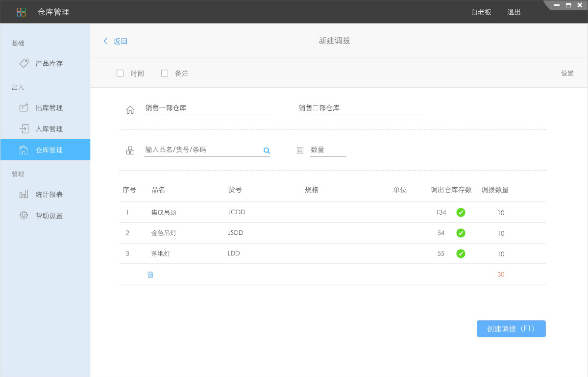Screen dimensions: 588x377
Task: Click the home icon beside 销售一部仓库
Action: tap(130, 110)
